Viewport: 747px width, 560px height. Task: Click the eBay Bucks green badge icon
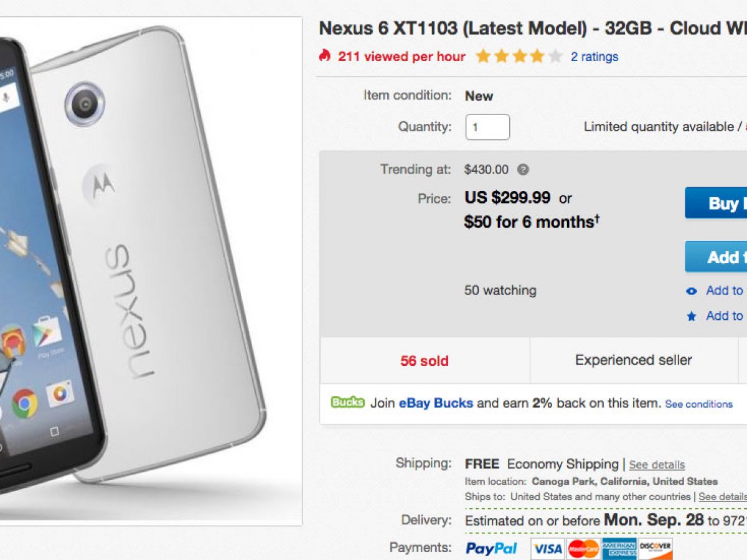[347, 402]
